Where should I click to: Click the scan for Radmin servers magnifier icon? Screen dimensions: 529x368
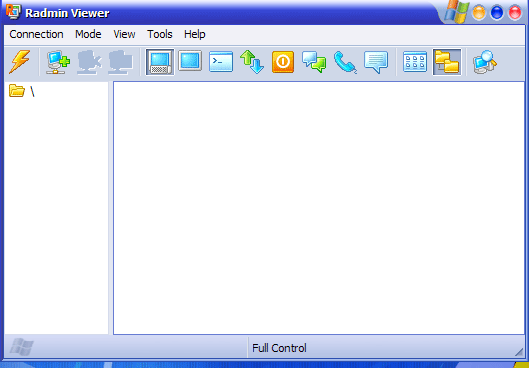tap(485, 62)
